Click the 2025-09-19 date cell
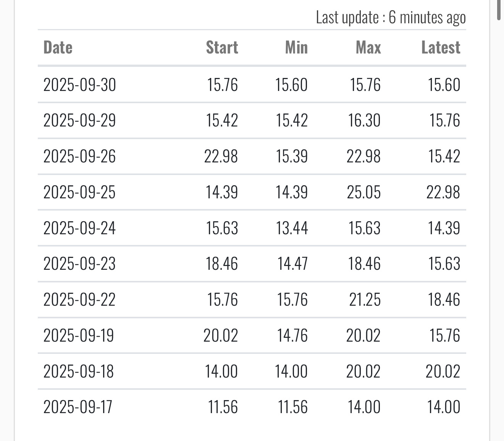The height and width of the screenshot is (441, 504). tap(79, 336)
